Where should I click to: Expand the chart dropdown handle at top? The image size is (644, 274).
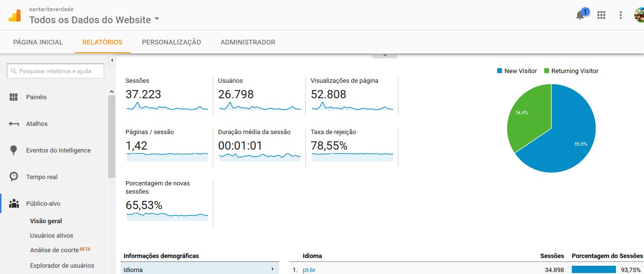[384, 55]
